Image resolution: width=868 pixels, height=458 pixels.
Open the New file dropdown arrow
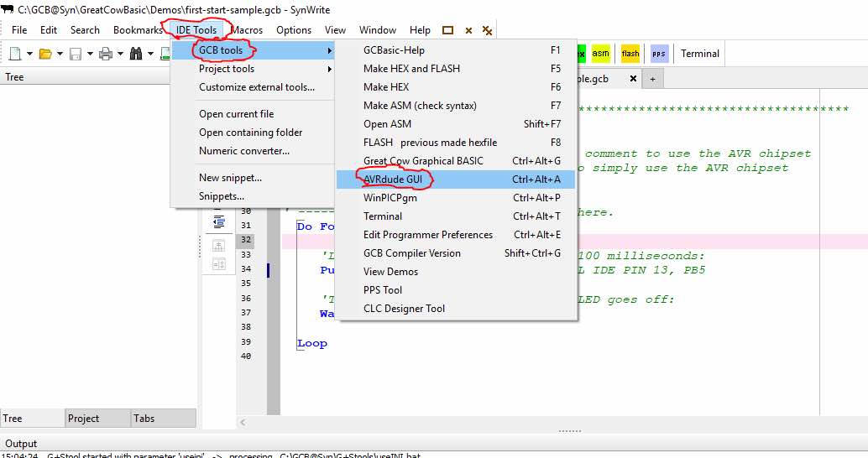[x=29, y=54]
